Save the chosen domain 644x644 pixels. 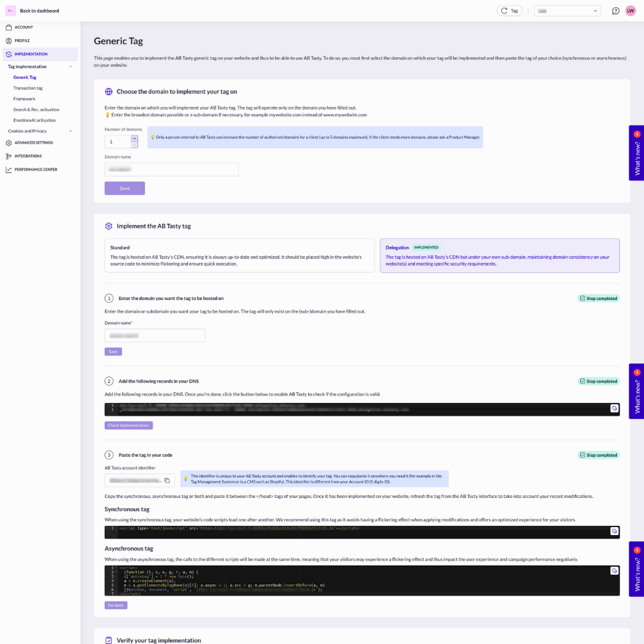(124, 188)
